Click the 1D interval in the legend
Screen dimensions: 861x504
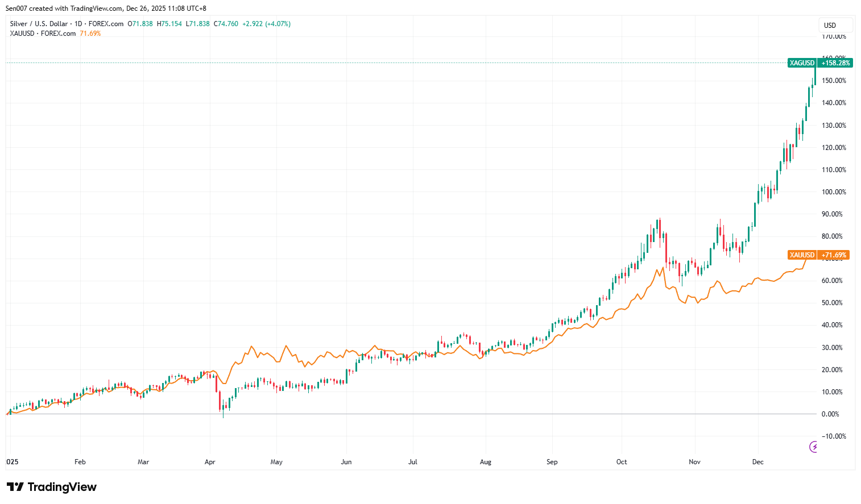point(78,24)
